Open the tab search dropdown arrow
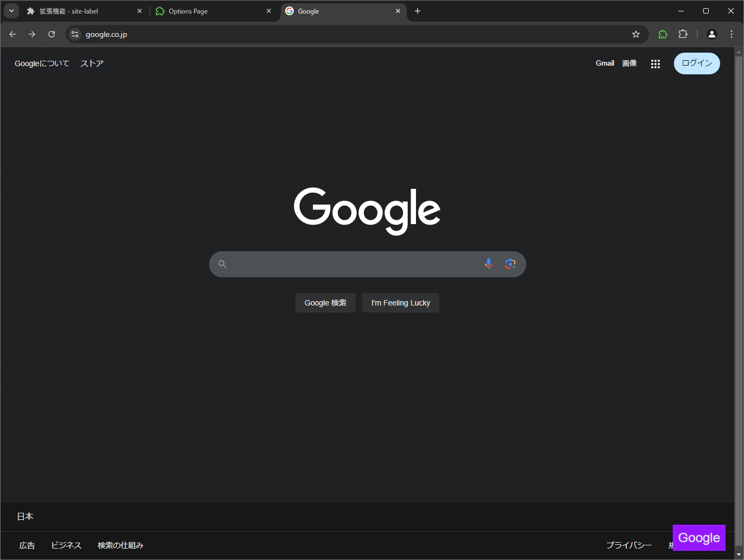This screenshot has height=560, width=744. coord(11,11)
